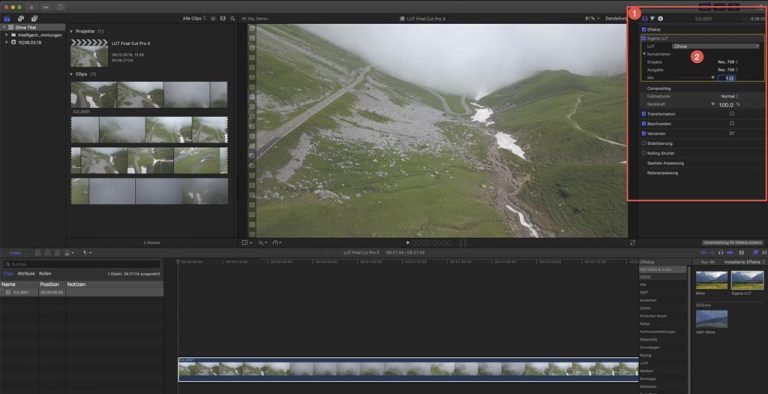Open the Füllmethode Normal dropdown
Screen dimensions: 768x394
729,96
